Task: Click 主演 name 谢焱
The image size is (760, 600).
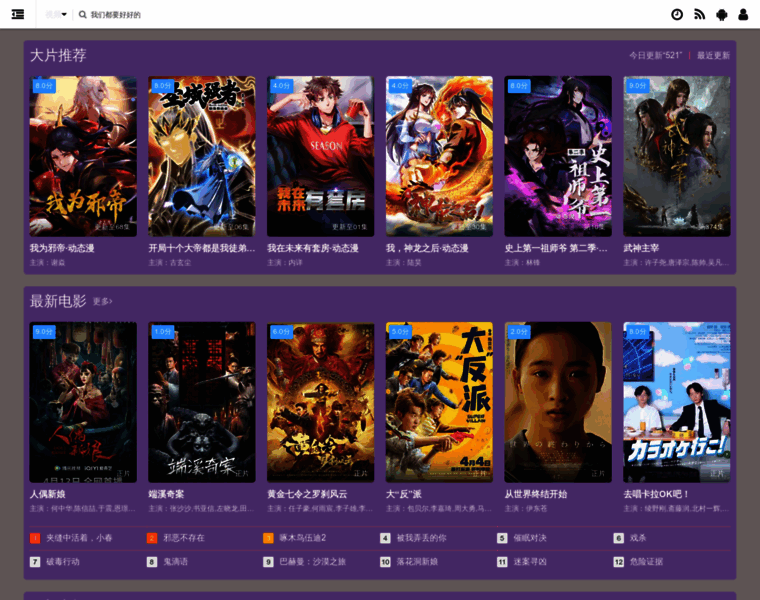Action: pos(58,263)
